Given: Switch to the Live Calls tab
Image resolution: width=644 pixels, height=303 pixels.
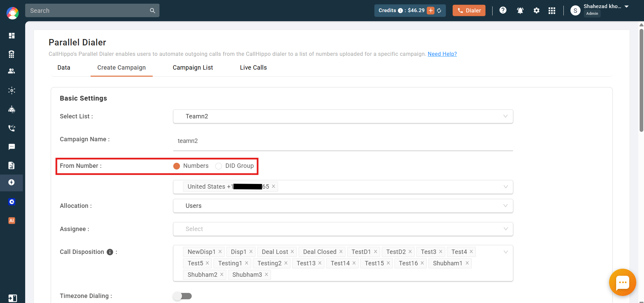Looking at the screenshot, I should click(254, 68).
